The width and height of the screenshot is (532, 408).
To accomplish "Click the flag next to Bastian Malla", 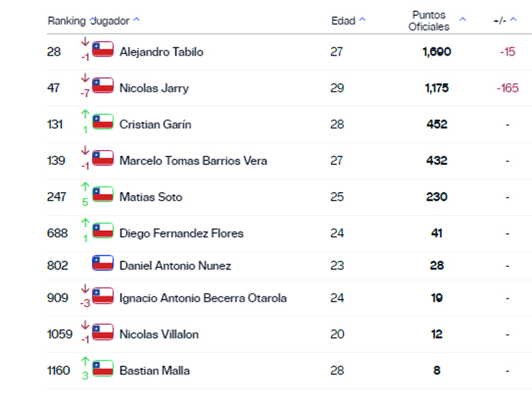I will pyautogui.click(x=103, y=369).
